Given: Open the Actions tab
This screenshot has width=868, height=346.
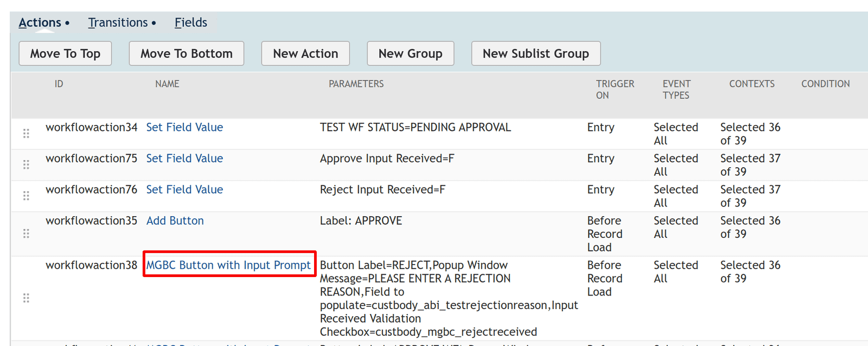Looking at the screenshot, I should pos(40,23).
